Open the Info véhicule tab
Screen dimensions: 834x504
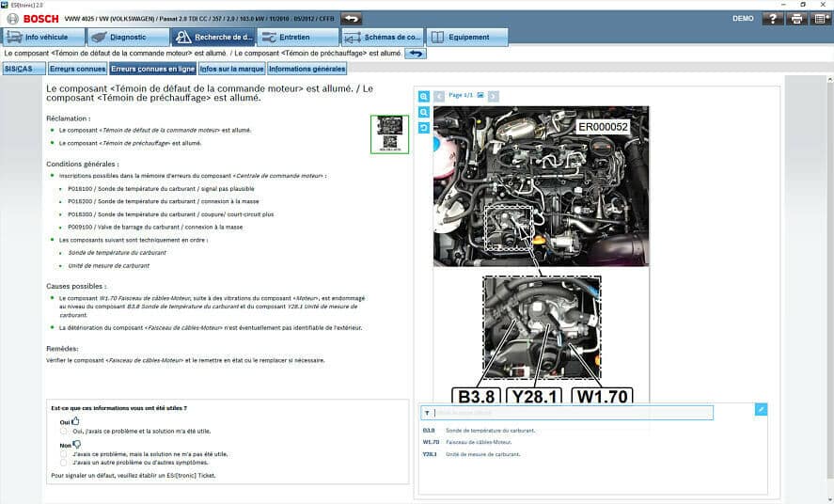point(43,38)
